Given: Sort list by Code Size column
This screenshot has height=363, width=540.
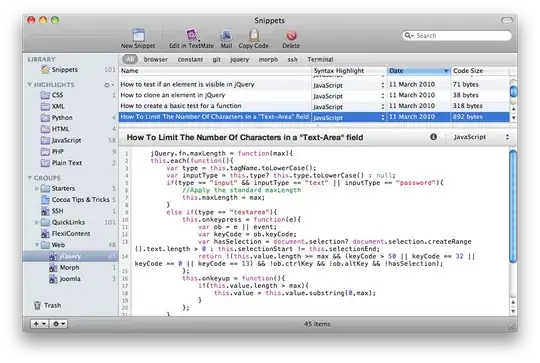Looking at the screenshot, I should coord(480,71).
